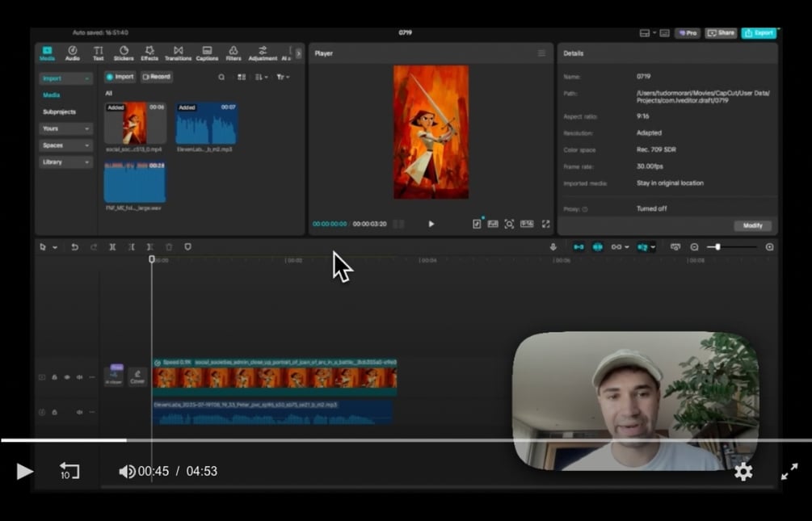Click the Share button
812x521 pixels.
pos(721,33)
